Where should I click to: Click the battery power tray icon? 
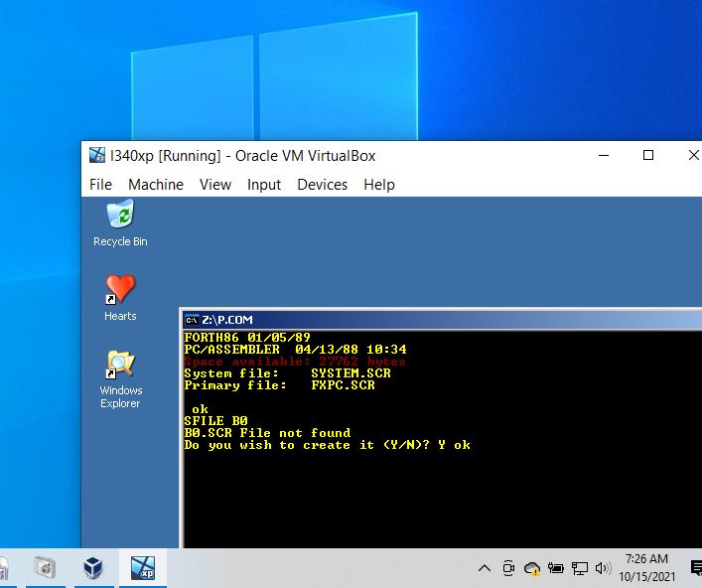click(556, 568)
